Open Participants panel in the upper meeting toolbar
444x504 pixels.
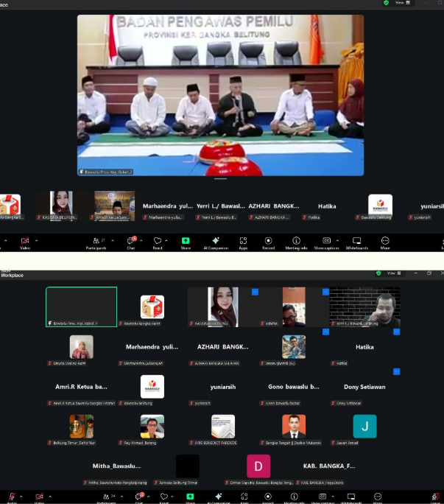tap(96, 242)
